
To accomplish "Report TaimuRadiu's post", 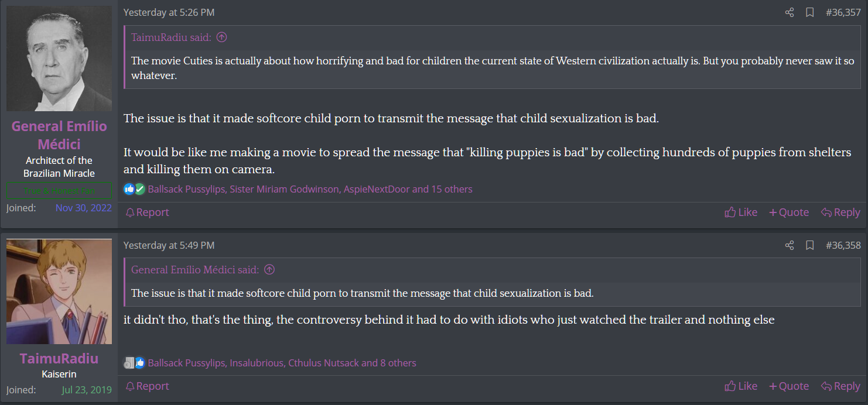I will 148,386.
